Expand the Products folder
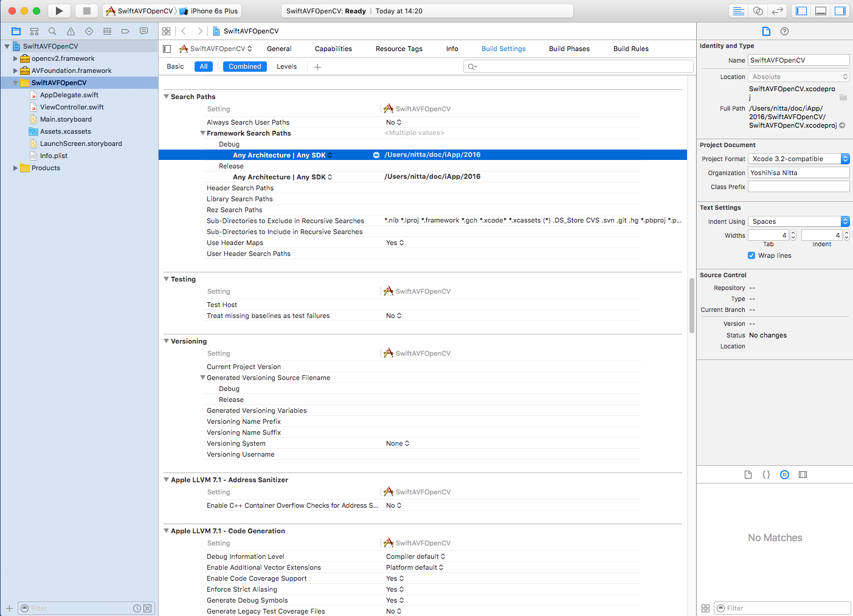Viewport: 853px width, 616px height. [16, 168]
